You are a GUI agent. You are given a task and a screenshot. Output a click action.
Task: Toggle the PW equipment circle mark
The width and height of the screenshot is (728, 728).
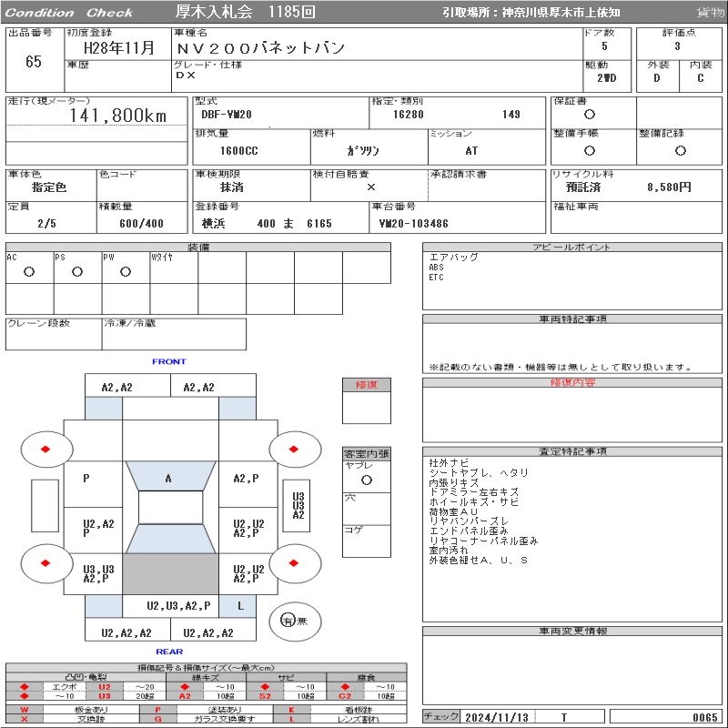[126, 271]
